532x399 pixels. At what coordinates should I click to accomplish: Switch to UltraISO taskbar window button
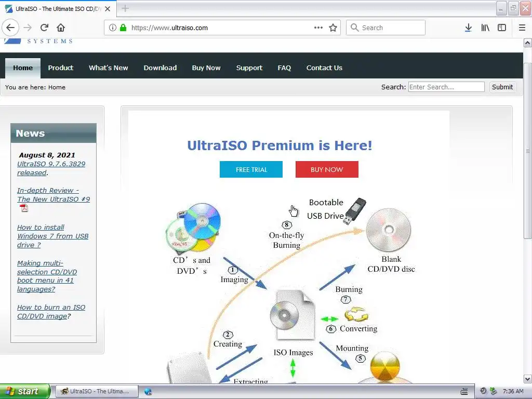[x=97, y=391]
